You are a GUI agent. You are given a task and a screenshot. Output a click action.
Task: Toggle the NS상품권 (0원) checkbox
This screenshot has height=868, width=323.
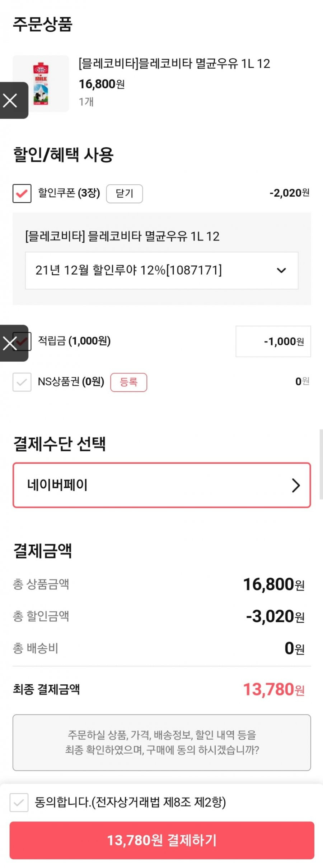(x=22, y=382)
